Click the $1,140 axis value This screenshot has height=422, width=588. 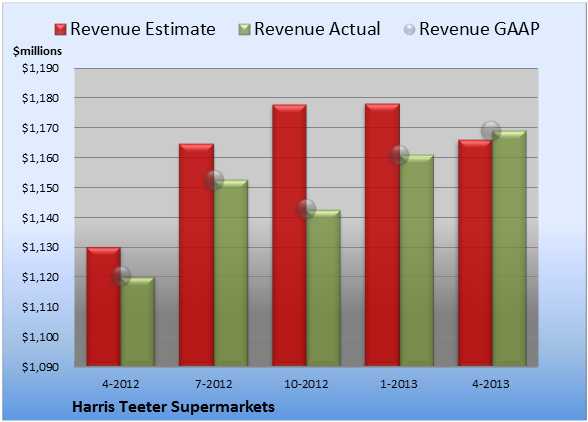(x=40, y=218)
